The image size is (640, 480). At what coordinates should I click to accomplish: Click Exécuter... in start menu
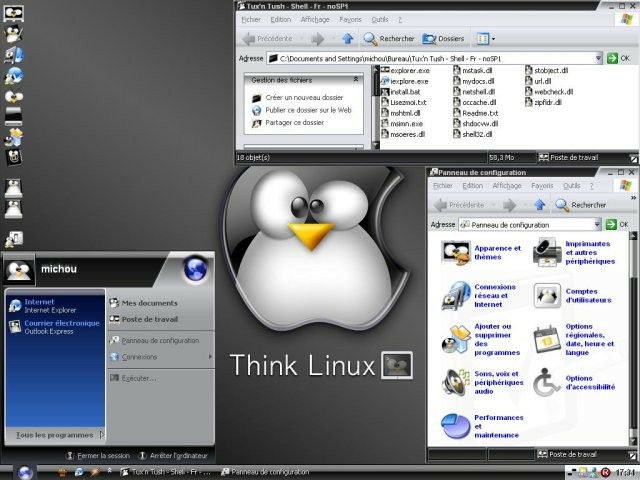tap(133, 378)
